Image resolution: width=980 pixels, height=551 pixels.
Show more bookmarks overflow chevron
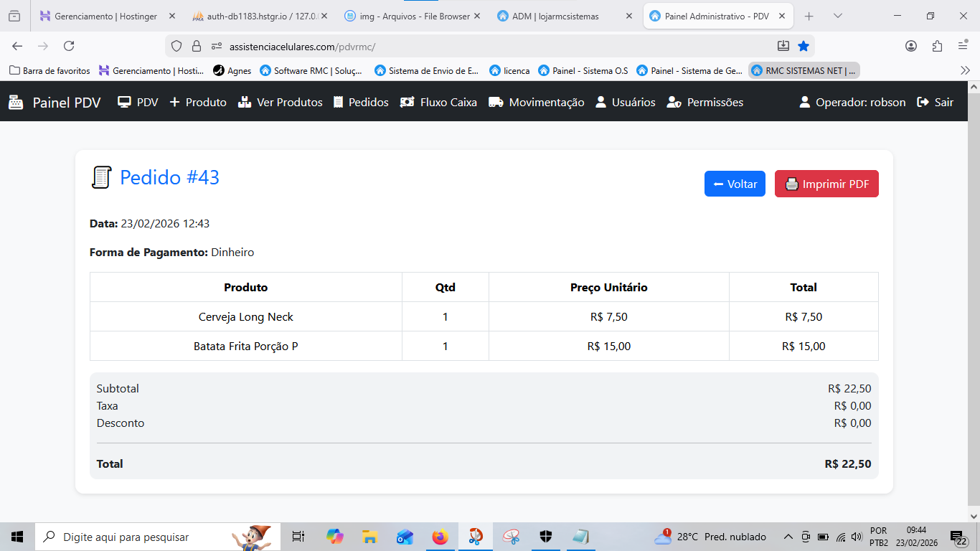tap(965, 70)
